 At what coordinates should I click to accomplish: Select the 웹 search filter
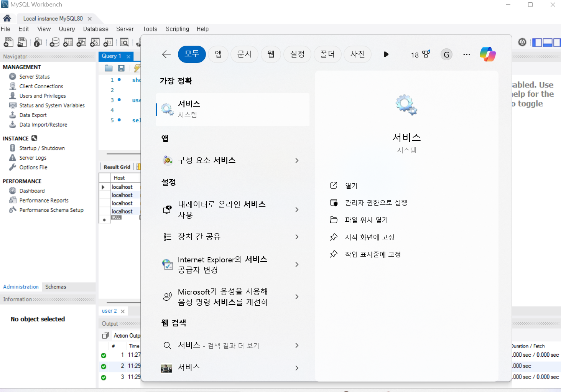pyautogui.click(x=271, y=54)
